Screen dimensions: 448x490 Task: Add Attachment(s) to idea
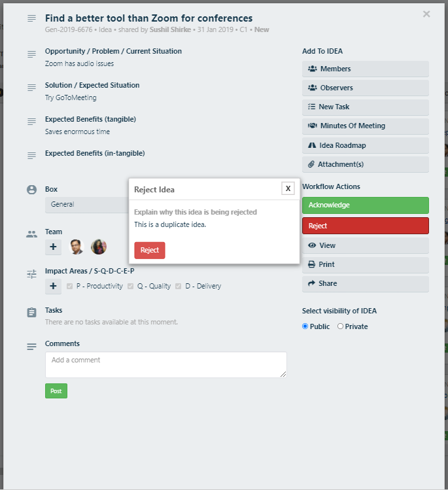[365, 164]
